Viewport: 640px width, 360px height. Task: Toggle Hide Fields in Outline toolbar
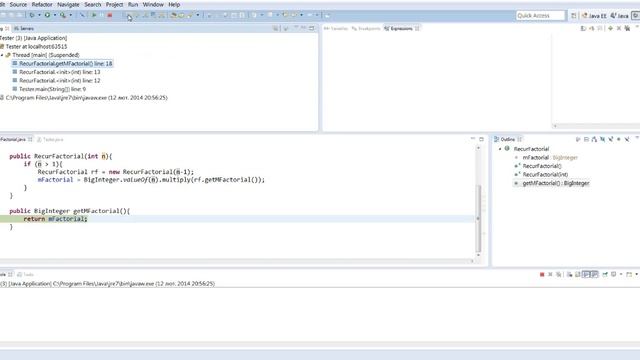coord(602,140)
